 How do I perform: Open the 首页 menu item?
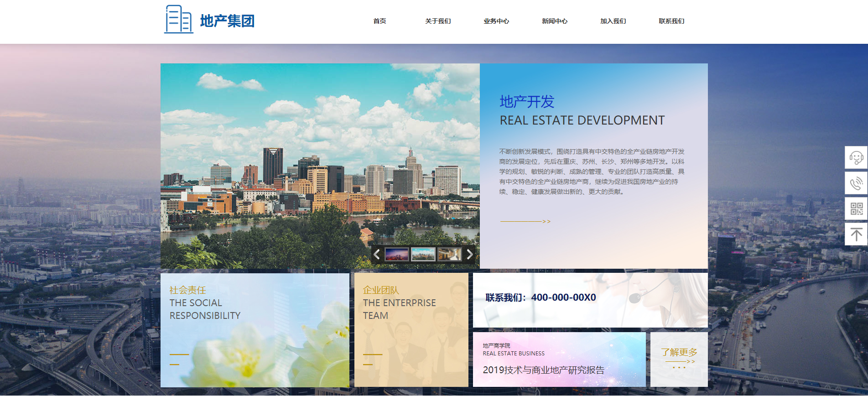coord(379,21)
